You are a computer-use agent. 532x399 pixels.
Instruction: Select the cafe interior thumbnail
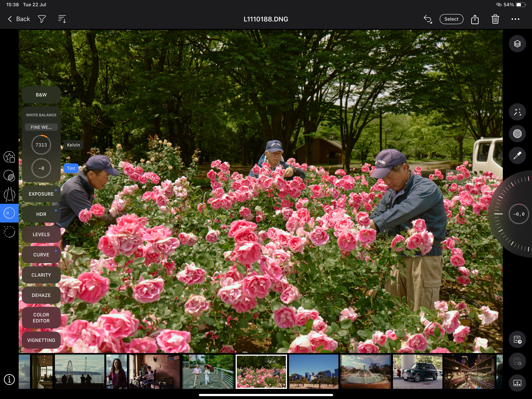pyautogui.click(x=154, y=372)
